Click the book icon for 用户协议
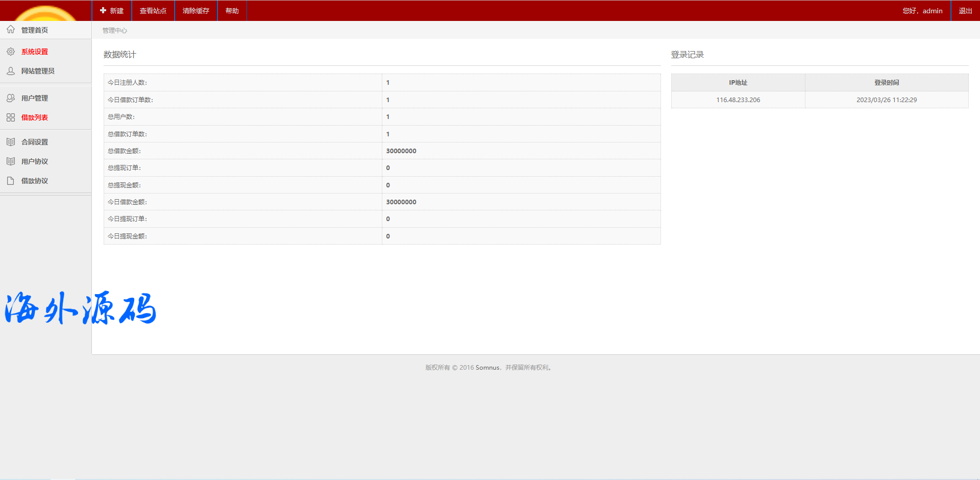Viewport: 980px width, 480px height. [11, 161]
